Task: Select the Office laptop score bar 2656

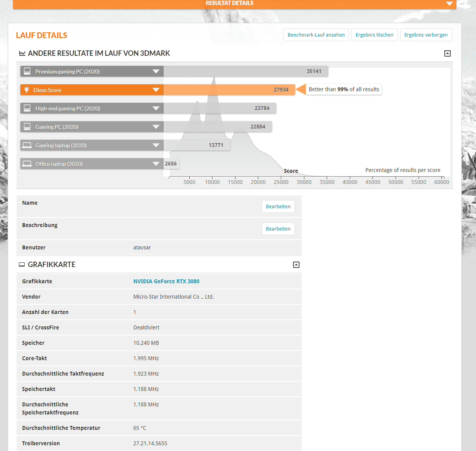Action: 171,164
